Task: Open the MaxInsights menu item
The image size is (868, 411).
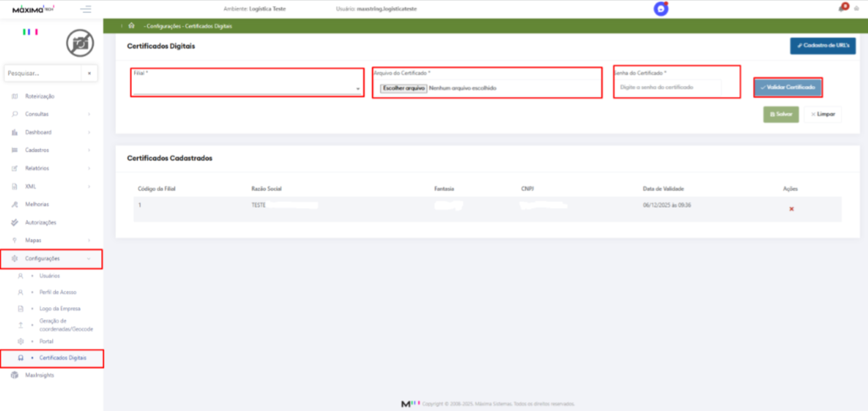Action: tap(39, 375)
